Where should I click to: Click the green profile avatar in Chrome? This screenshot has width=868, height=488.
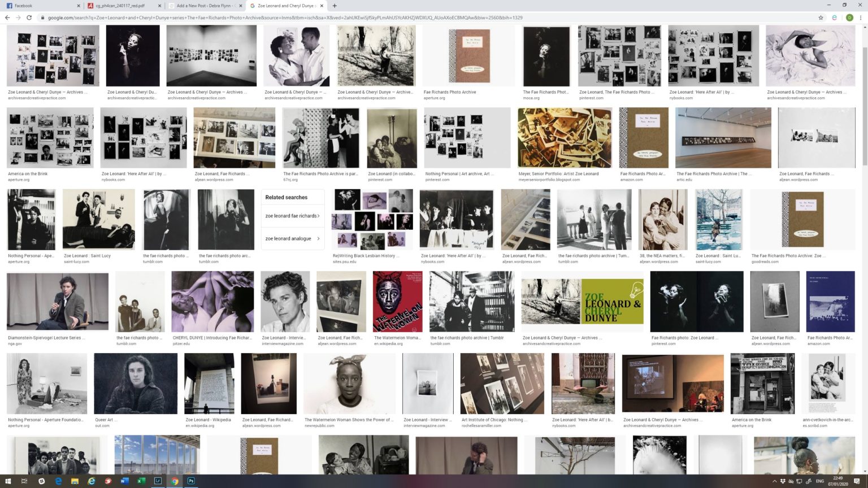point(849,18)
